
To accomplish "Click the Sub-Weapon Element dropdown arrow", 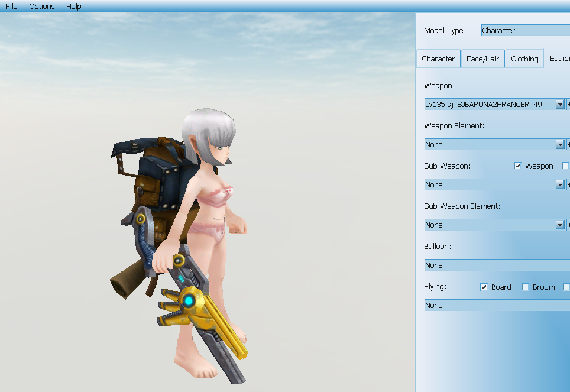I will coord(560,225).
